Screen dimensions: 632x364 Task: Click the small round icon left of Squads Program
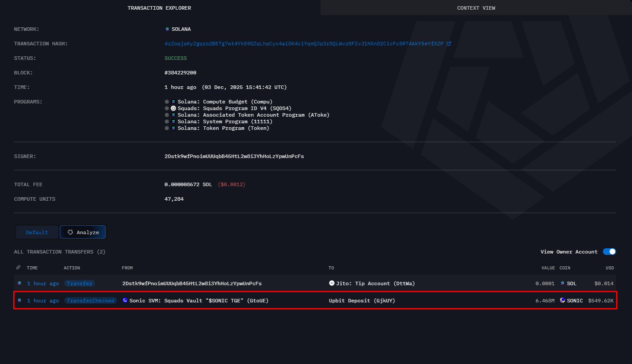pyautogui.click(x=167, y=108)
